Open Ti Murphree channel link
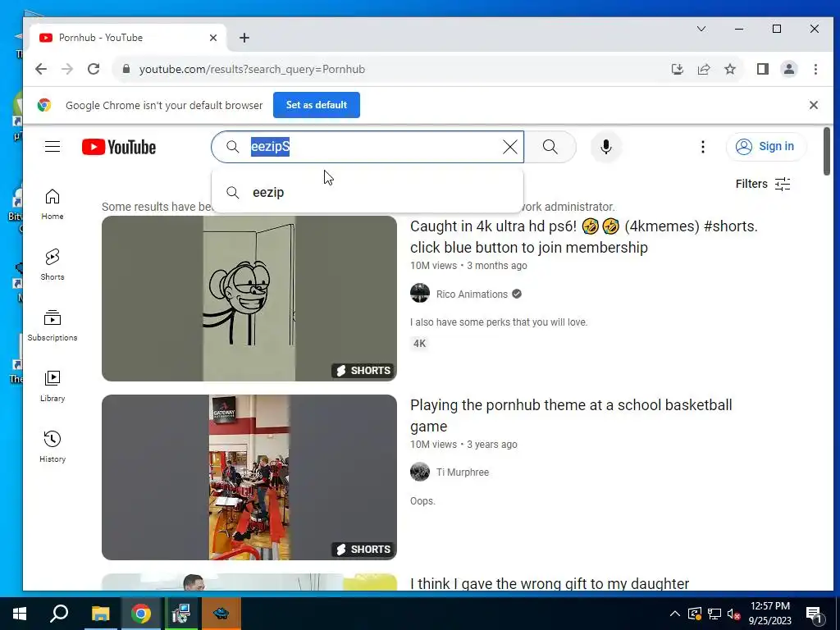 (x=463, y=472)
